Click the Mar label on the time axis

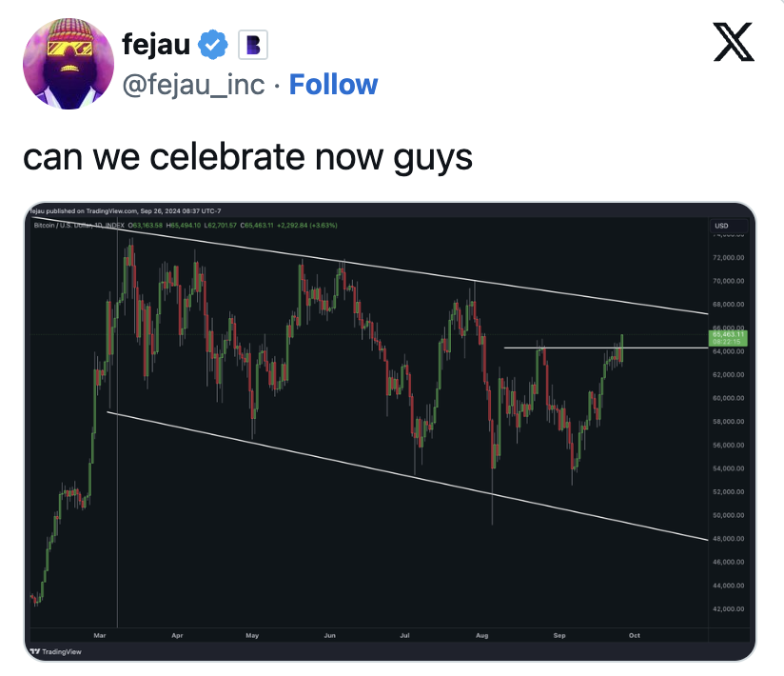[x=99, y=633]
